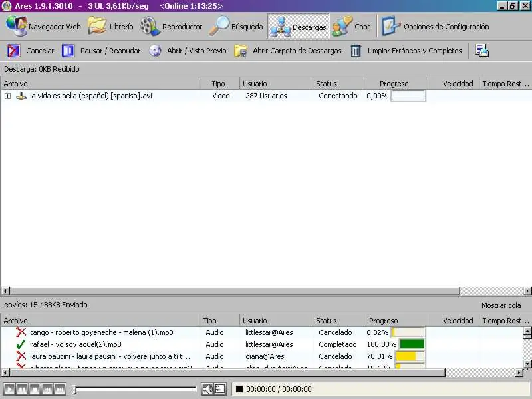Click Pausar / Reanudar

pyautogui.click(x=101, y=51)
